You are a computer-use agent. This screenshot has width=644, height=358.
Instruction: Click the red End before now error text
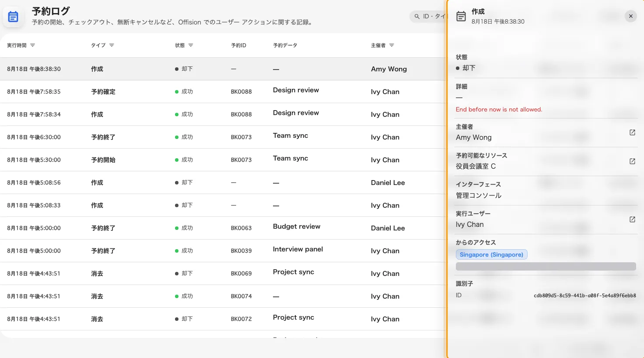499,110
